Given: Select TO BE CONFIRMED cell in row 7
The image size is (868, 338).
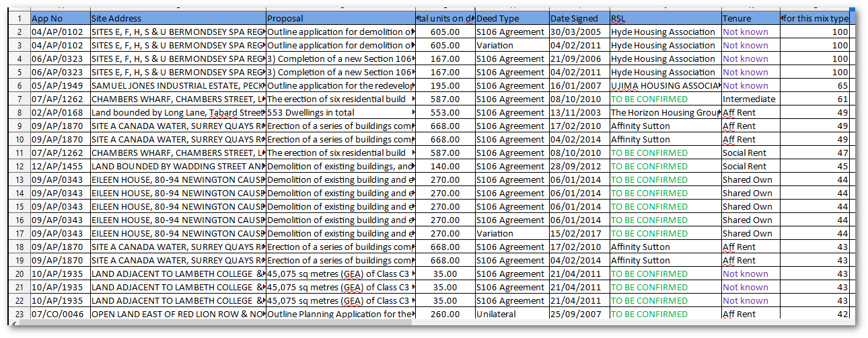Looking at the screenshot, I should pos(665,99).
